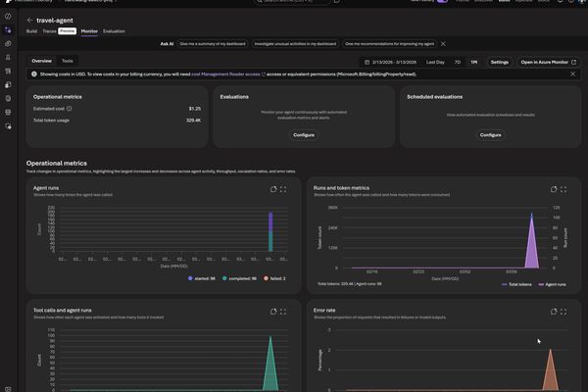Click the green peak in Tool calls chart
Viewport: 588px width, 392px height.
coord(270,366)
